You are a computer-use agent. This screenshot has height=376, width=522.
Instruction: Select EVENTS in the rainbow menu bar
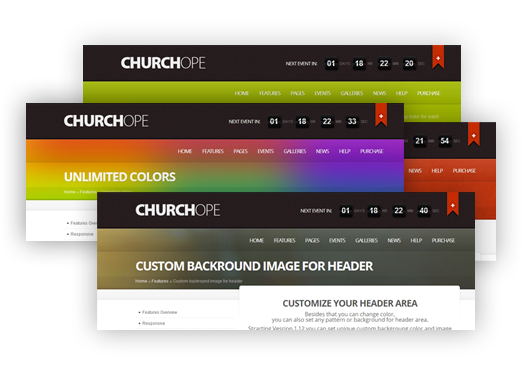(266, 151)
